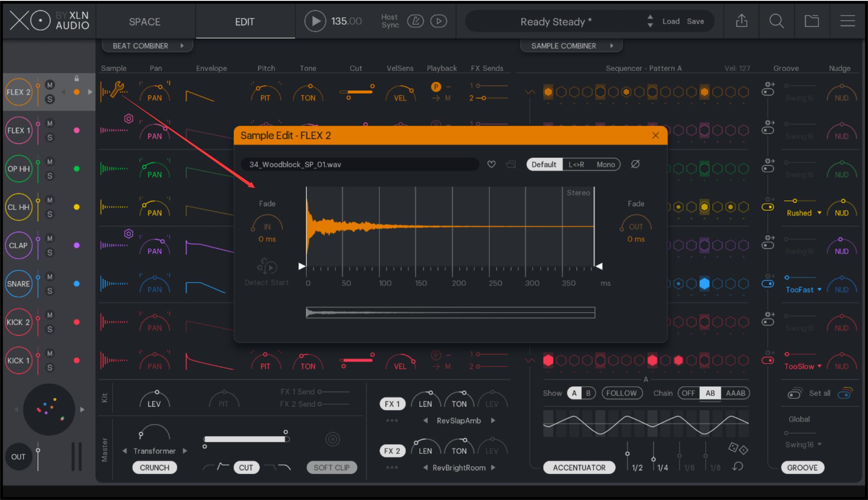
Task: Click the ACCENTUATOR button
Action: (x=579, y=468)
